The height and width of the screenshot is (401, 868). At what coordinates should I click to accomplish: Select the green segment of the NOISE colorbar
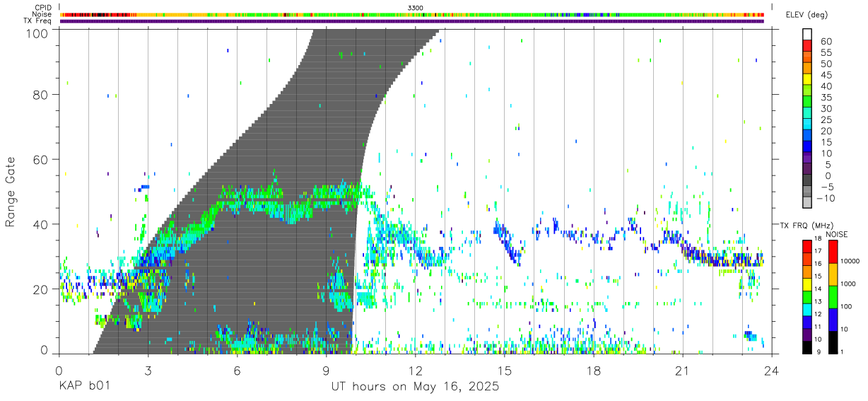click(833, 297)
